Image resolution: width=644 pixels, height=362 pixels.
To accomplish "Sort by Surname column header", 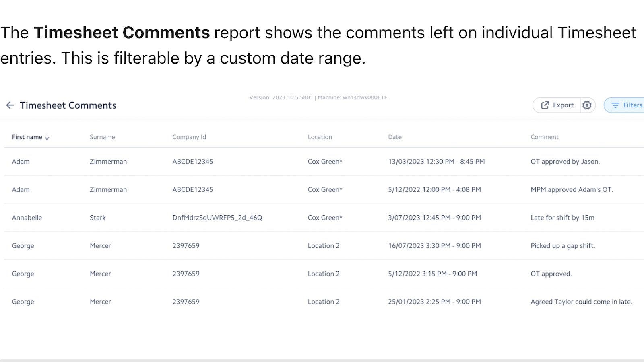I will [102, 137].
